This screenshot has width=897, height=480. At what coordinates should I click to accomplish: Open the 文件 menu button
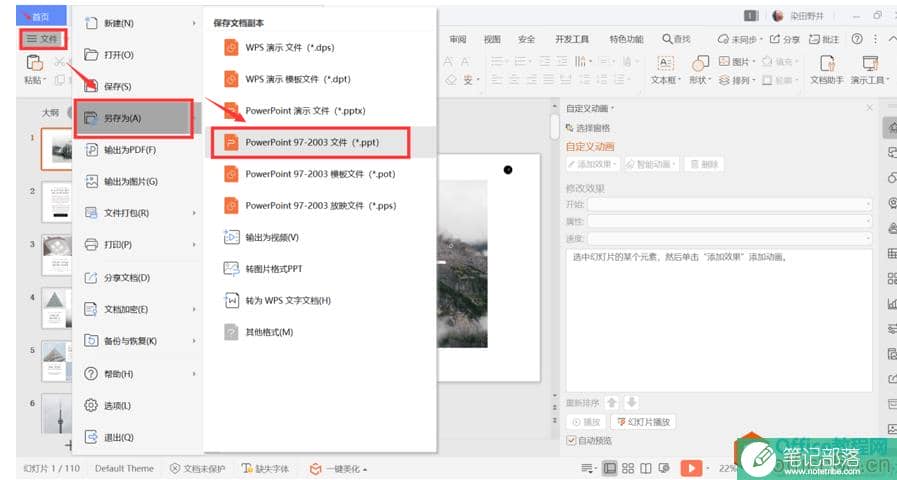43,39
